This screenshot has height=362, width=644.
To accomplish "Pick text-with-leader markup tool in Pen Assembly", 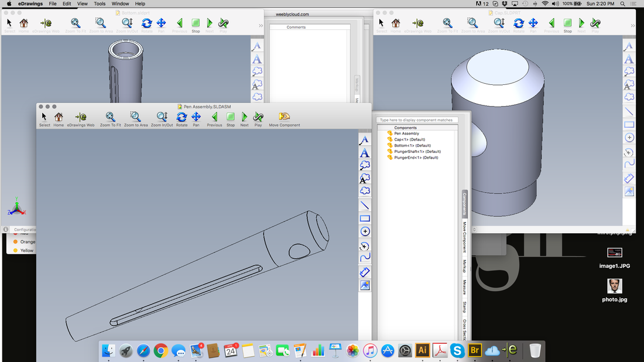I will (x=364, y=140).
